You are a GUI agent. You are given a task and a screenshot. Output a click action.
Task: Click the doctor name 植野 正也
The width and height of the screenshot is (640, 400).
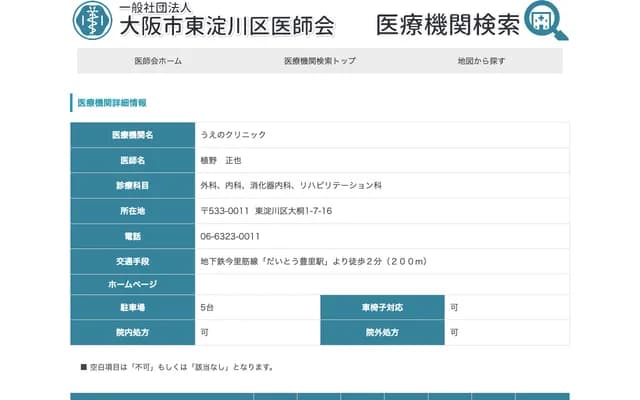tap(221, 160)
